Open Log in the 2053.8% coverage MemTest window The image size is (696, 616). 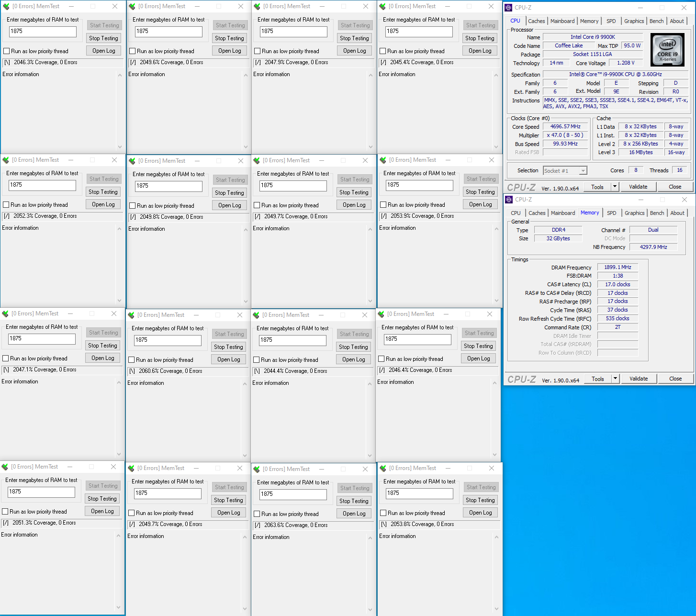pos(481,513)
